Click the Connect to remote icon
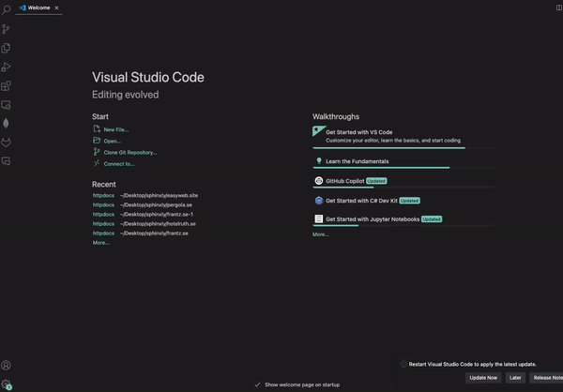 point(97,163)
